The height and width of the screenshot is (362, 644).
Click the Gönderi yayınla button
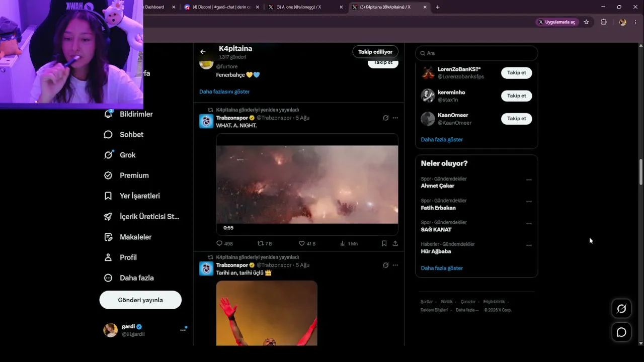pos(140,300)
